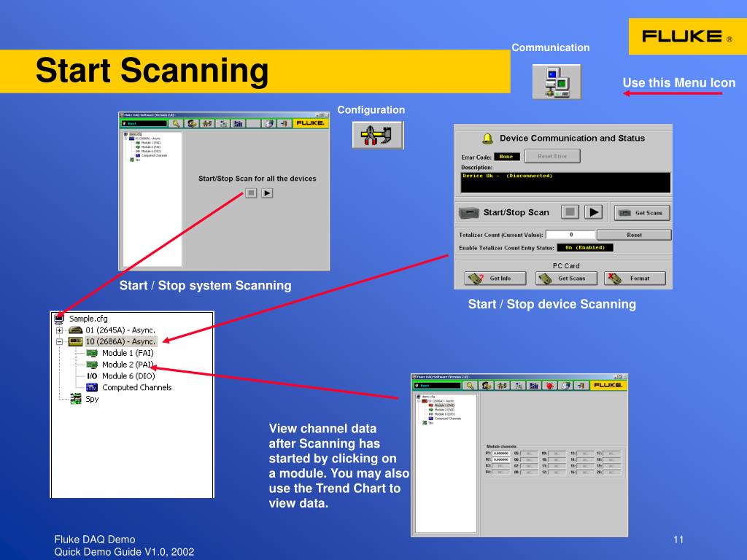Select the Spy item in tree

(x=92, y=399)
